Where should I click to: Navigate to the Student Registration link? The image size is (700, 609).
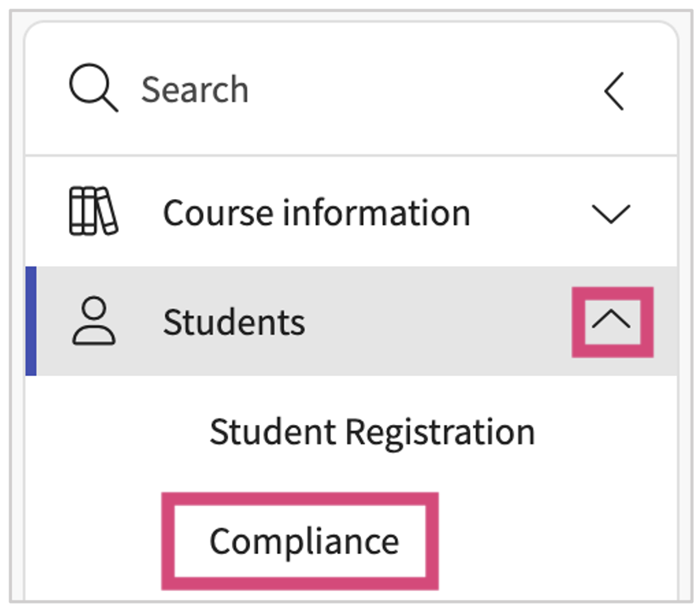pos(371,432)
